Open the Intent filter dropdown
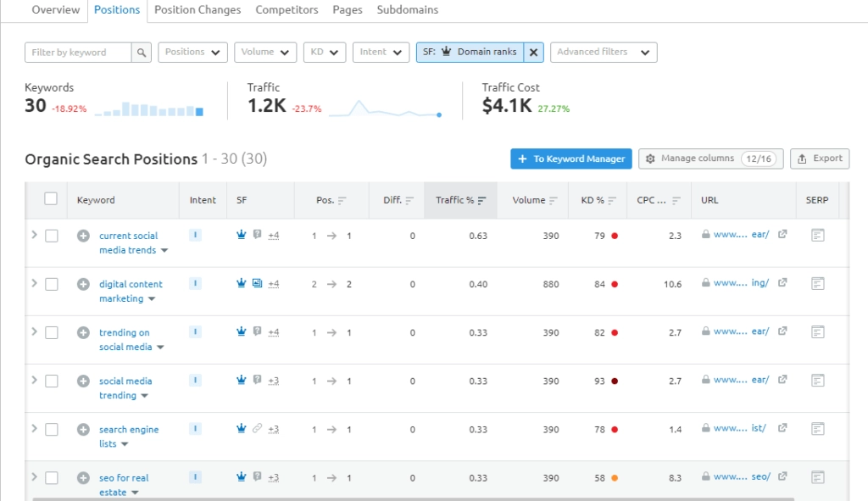 point(380,52)
